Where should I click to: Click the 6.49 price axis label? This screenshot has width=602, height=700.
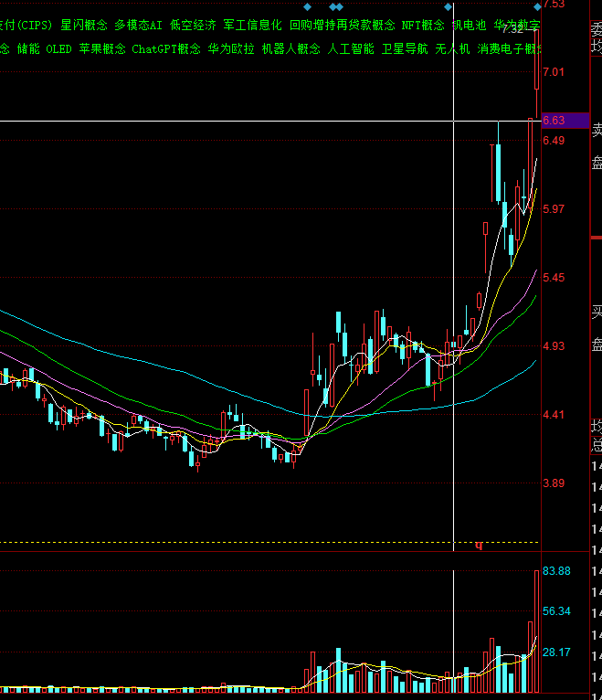coord(554,141)
